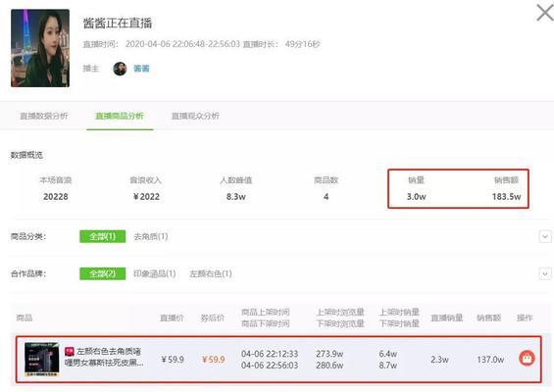Filter brand by 左颜右色(1)

tap(211, 273)
